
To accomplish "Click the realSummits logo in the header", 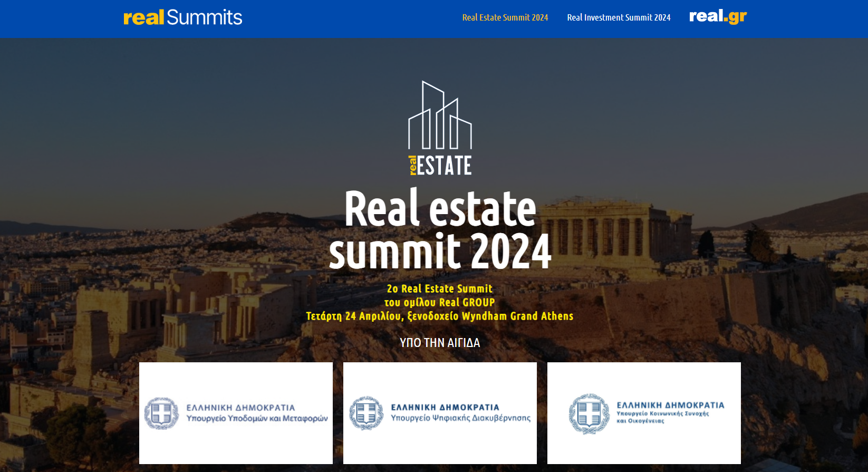I will tap(182, 17).
